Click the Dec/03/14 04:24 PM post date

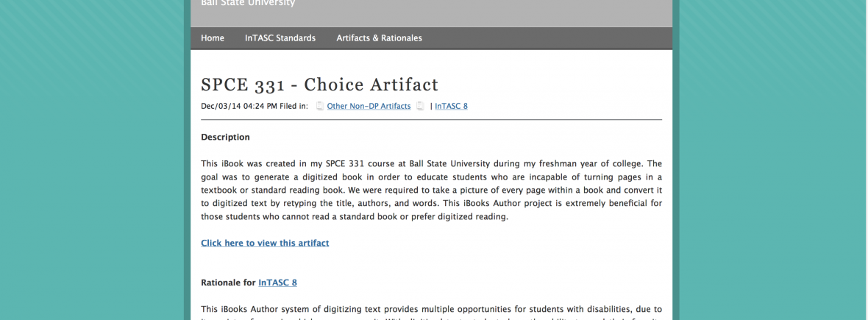[x=239, y=106]
